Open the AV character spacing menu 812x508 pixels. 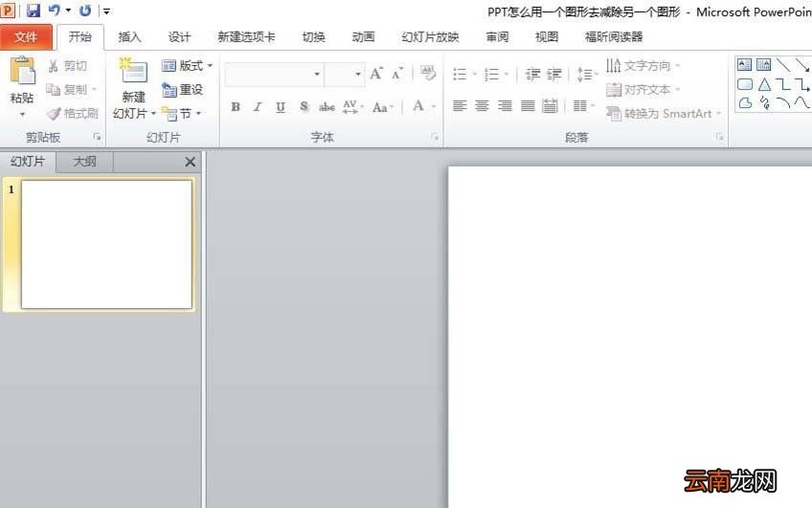point(353,107)
